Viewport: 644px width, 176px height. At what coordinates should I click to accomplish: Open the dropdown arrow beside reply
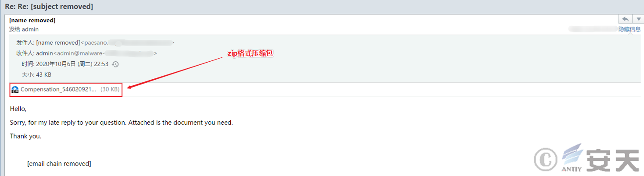click(638, 19)
